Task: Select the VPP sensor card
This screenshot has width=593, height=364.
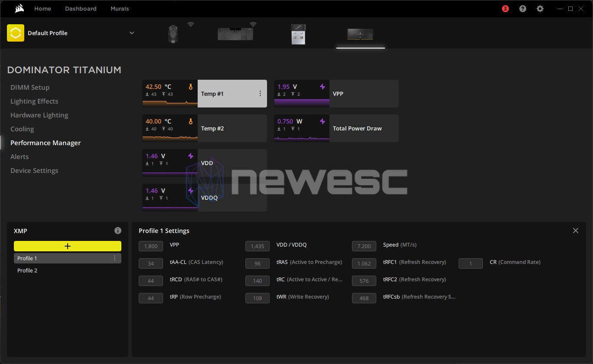Action: click(336, 94)
